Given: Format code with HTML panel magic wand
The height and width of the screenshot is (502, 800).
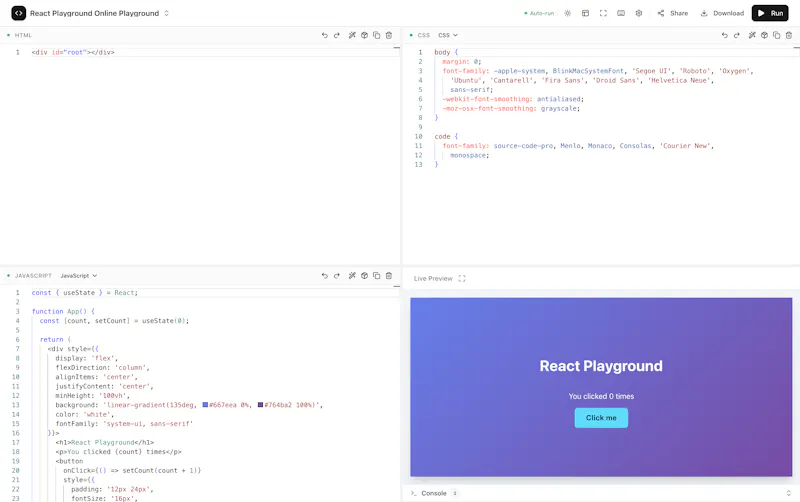Looking at the screenshot, I should 352,35.
